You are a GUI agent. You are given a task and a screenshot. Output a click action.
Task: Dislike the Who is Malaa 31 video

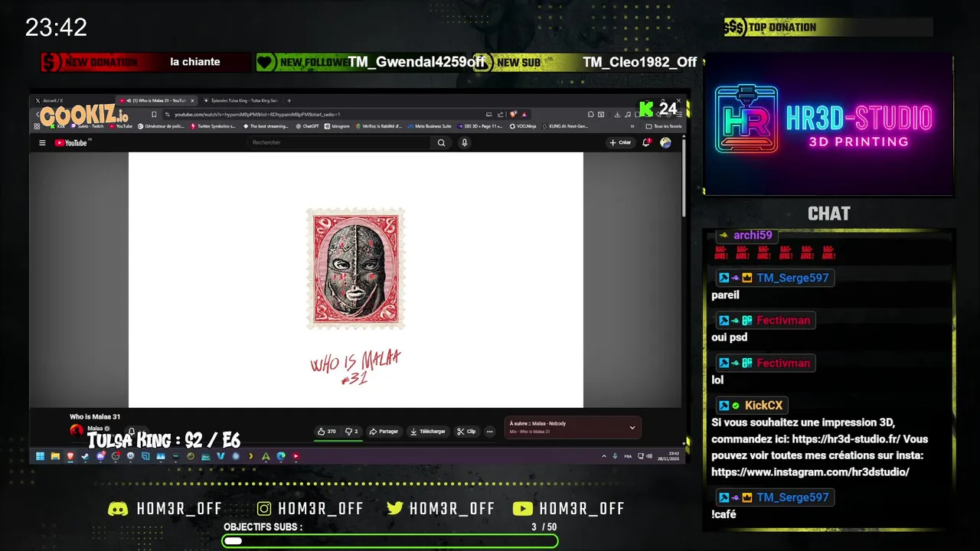352,432
